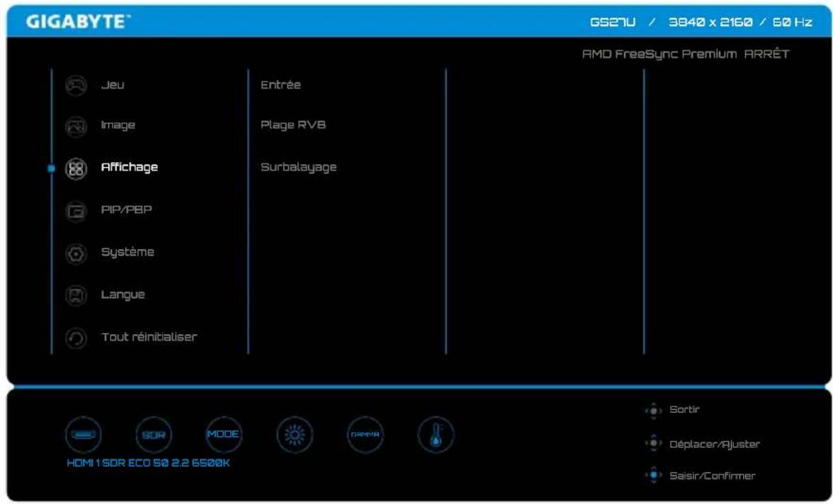
Task: Click the SDR status icon
Action: click(154, 435)
